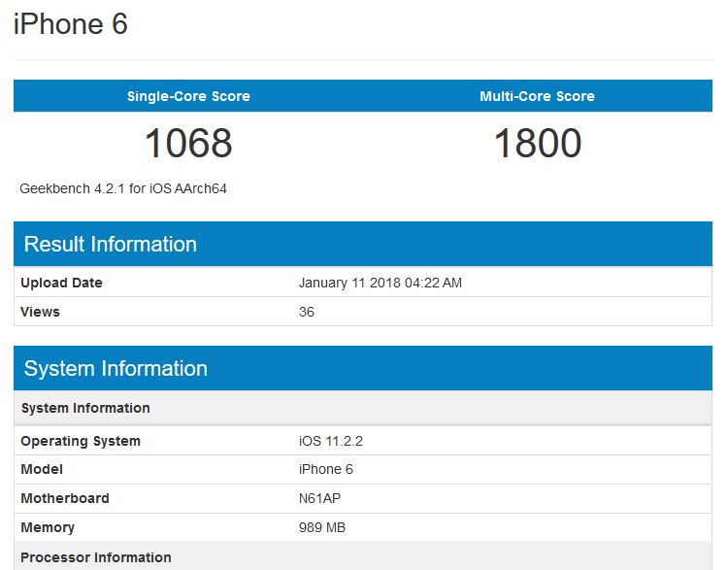Select the Upload Date label

[61, 283]
